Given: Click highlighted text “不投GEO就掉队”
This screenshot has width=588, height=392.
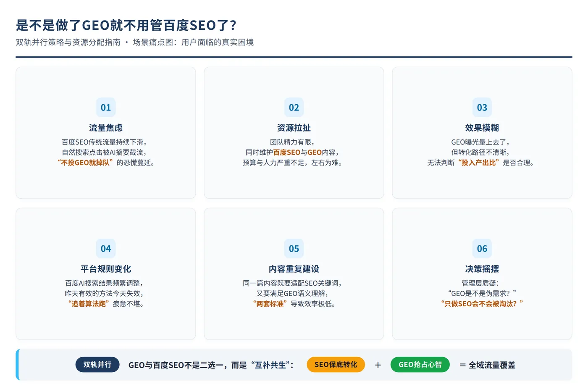Looking at the screenshot, I should [x=85, y=163].
